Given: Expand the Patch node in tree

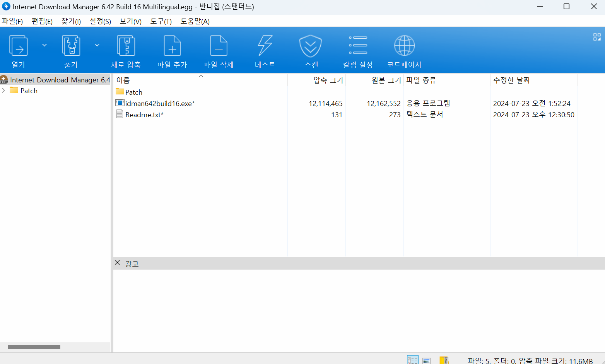Looking at the screenshot, I should click(x=3, y=90).
